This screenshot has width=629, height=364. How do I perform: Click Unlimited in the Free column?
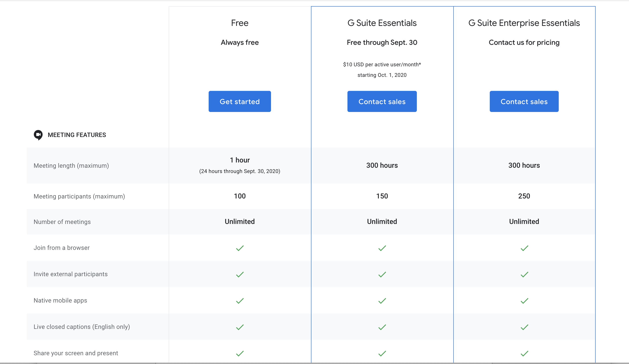[x=240, y=222]
